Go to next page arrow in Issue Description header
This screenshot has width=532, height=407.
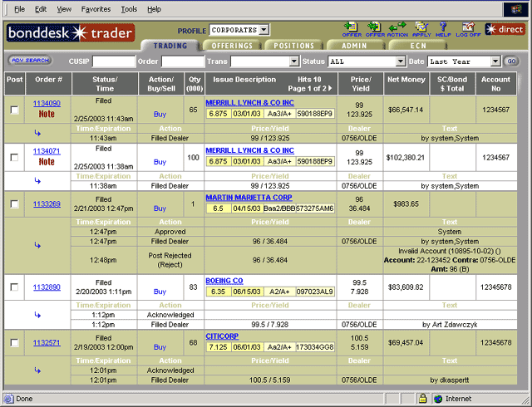[x=330, y=88]
